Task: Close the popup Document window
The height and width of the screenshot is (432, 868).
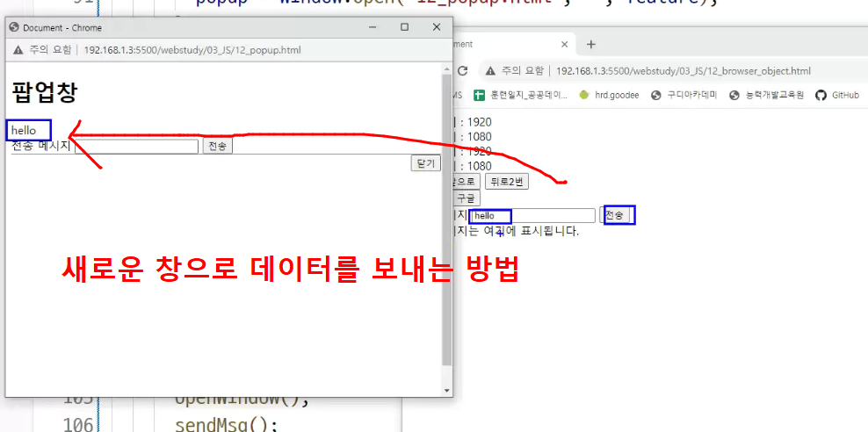Action: [437, 27]
